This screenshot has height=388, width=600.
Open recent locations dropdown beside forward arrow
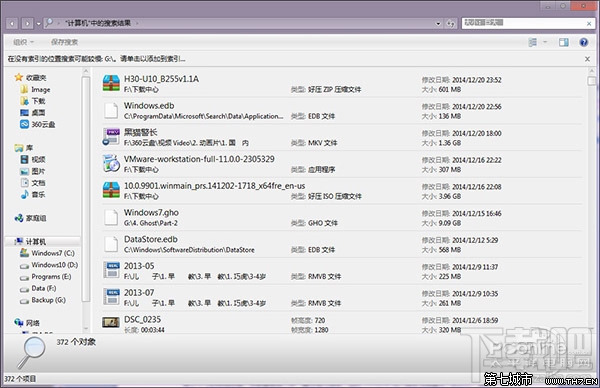coord(39,24)
